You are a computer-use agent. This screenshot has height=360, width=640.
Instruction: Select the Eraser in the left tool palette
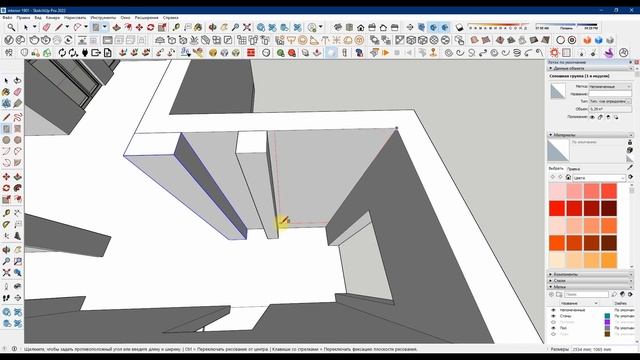pos(18,92)
